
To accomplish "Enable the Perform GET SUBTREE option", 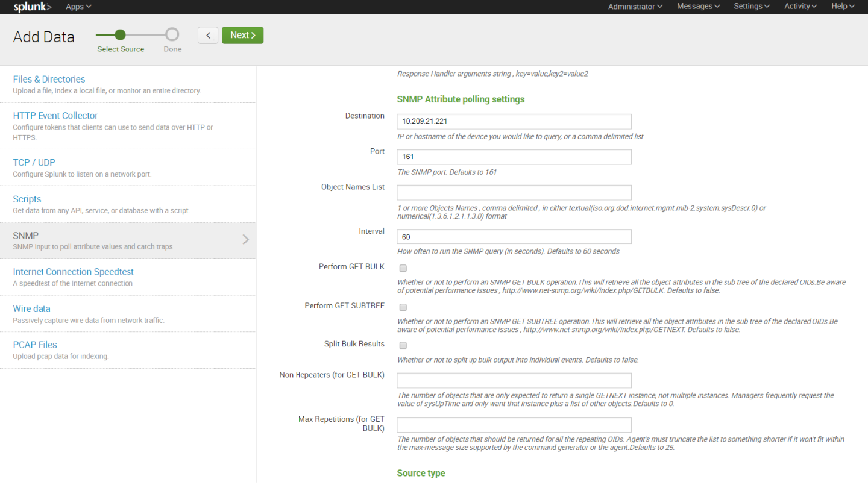I will pos(403,307).
